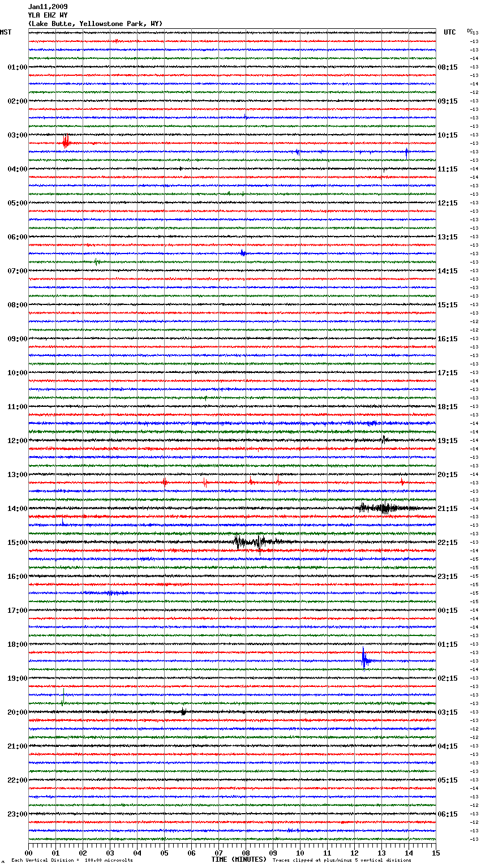The image size is (481, 868).
Task: Select the '09:00' MST row label
Action: 17,339
